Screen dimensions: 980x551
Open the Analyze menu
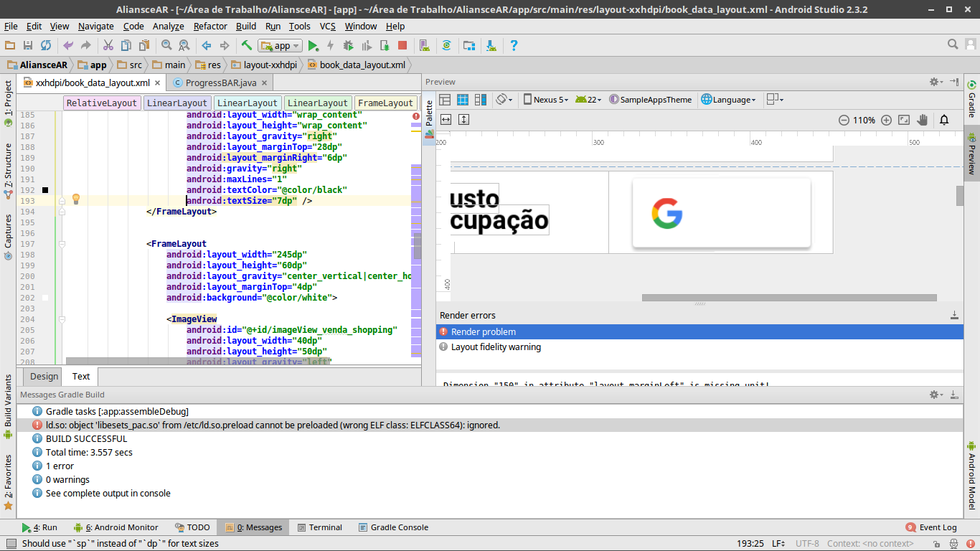tap(169, 26)
